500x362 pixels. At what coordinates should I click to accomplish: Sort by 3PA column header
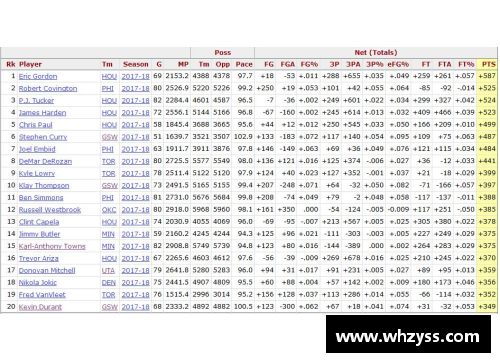(x=353, y=64)
